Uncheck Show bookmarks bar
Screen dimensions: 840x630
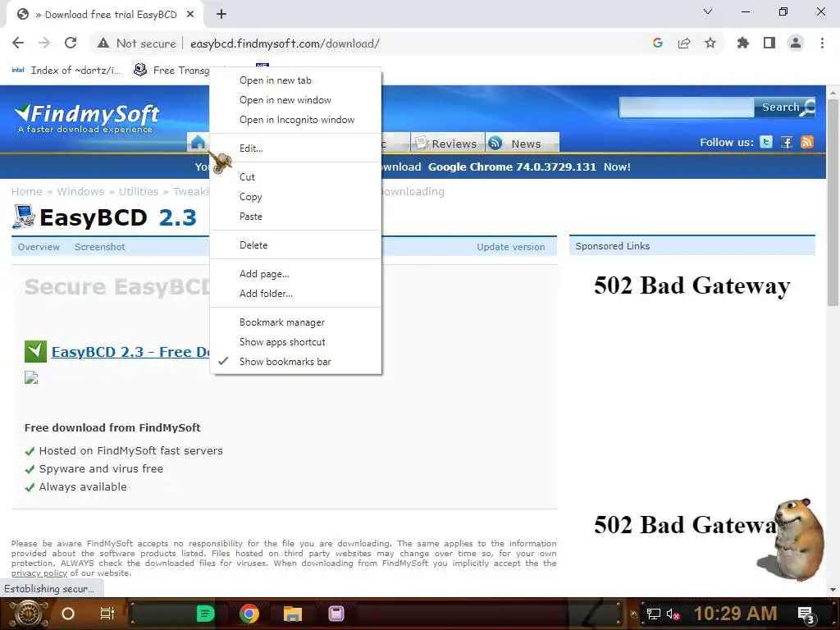[295, 362]
